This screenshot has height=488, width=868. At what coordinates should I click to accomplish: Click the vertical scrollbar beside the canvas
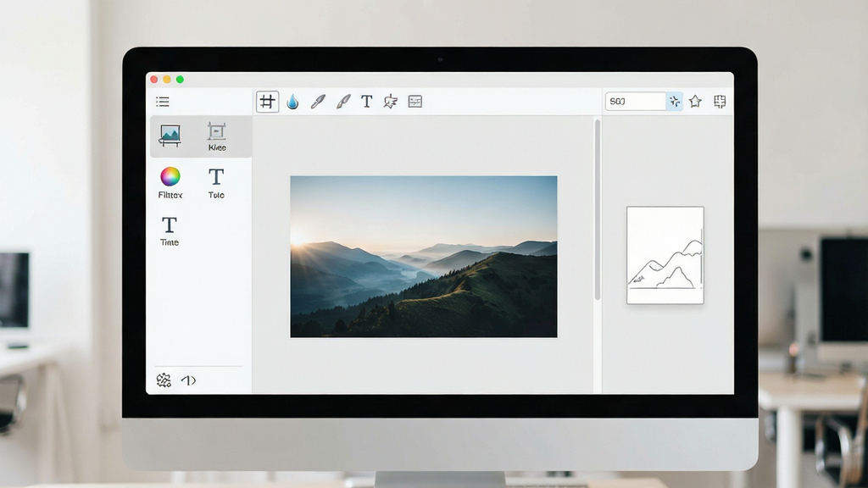[x=598, y=210]
